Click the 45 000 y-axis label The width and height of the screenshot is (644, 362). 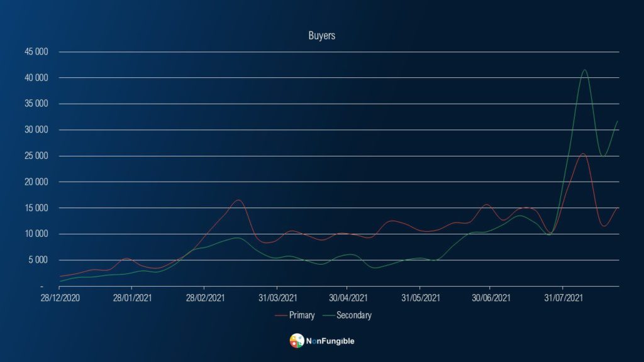(x=36, y=52)
